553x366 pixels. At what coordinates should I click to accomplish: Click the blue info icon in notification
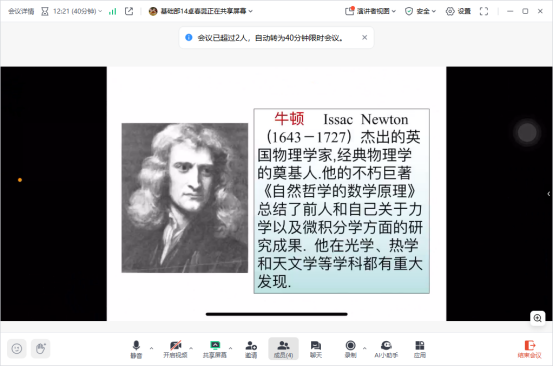click(189, 37)
